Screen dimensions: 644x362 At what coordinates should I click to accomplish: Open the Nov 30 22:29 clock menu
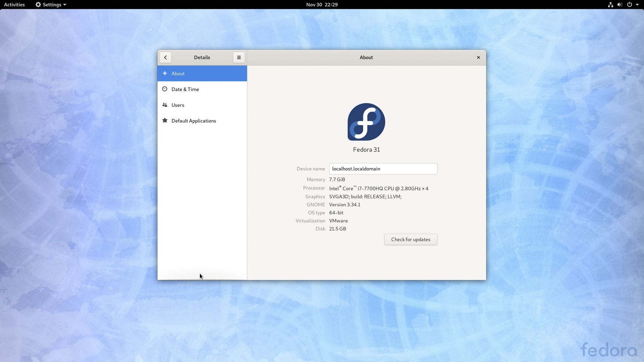coord(322,4)
